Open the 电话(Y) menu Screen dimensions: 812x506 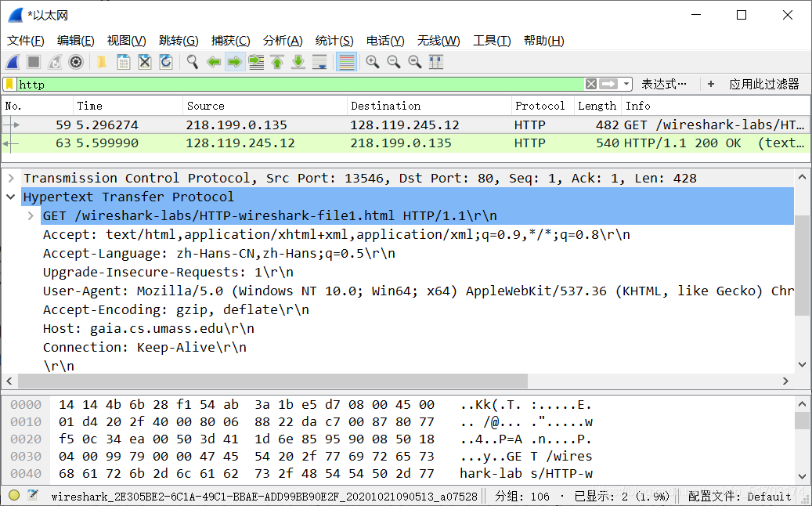(x=385, y=41)
